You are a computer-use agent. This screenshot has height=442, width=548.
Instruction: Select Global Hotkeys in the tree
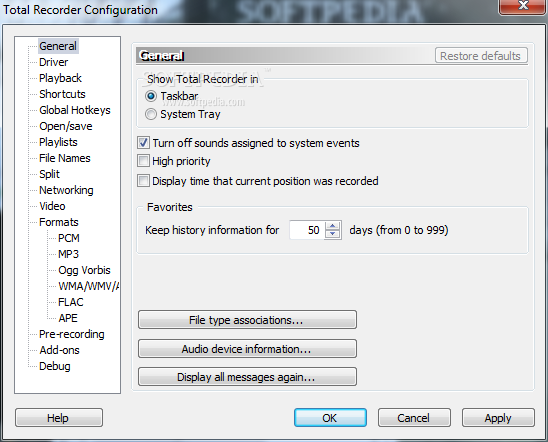pyautogui.click(x=75, y=110)
